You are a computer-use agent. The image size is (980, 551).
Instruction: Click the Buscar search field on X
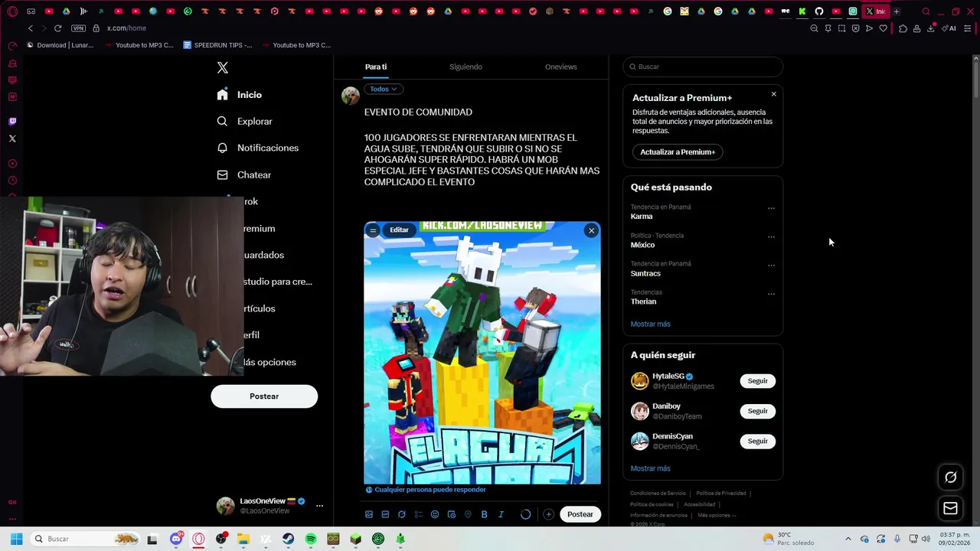(x=703, y=67)
